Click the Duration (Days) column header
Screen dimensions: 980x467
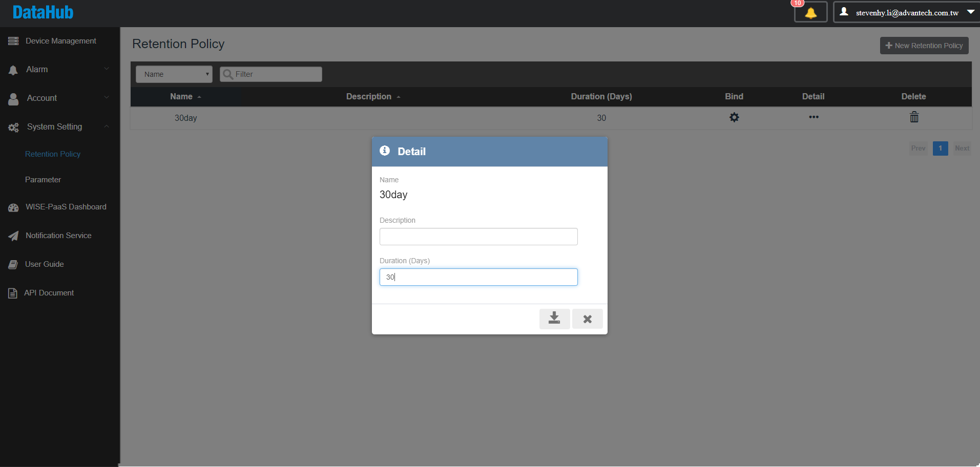(x=601, y=96)
